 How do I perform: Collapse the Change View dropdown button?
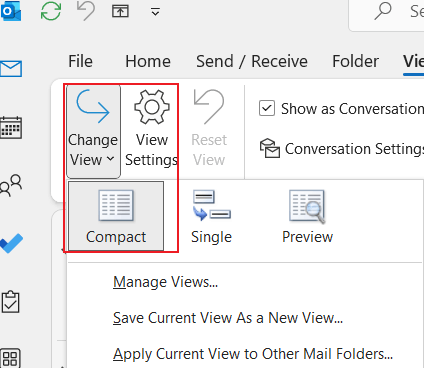pos(93,131)
